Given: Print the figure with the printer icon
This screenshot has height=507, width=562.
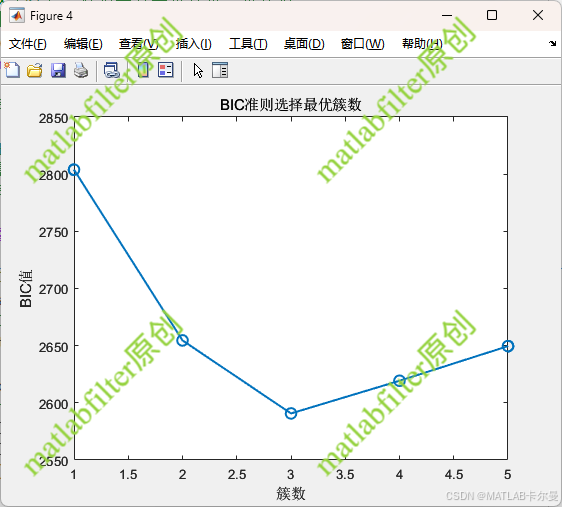Looking at the screenshot, I should coord(81,70).
